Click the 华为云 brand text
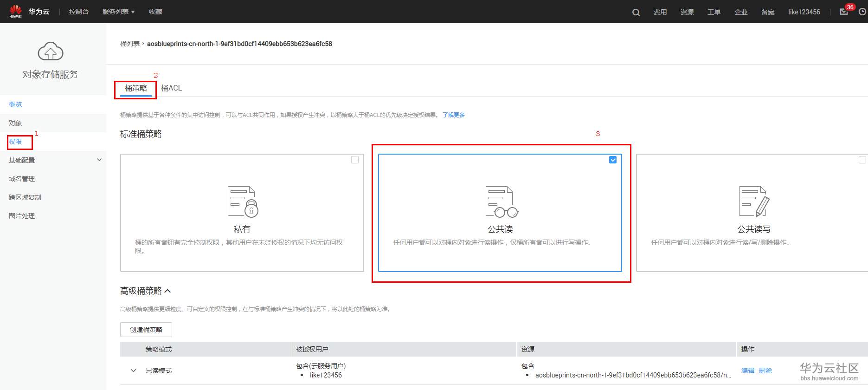868x390 pixels. point(39,12)
